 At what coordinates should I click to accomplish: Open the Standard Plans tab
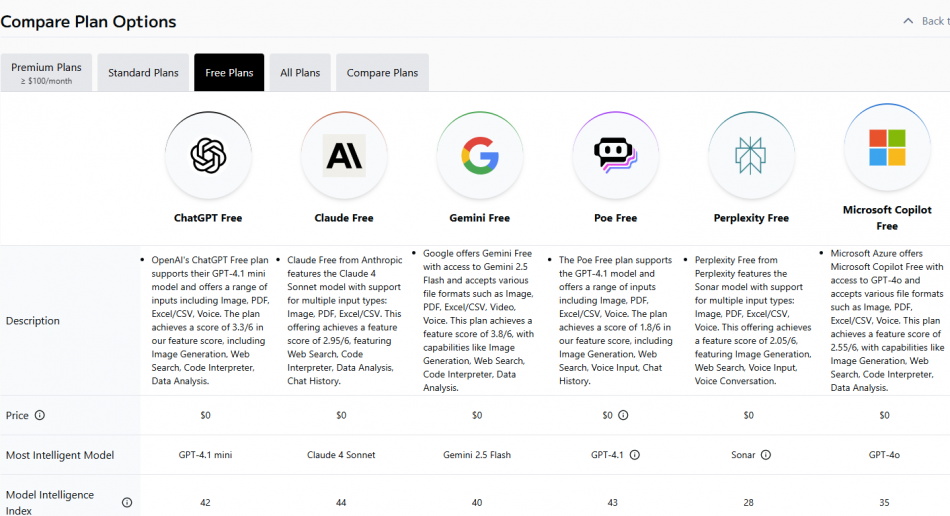[143, 73]
